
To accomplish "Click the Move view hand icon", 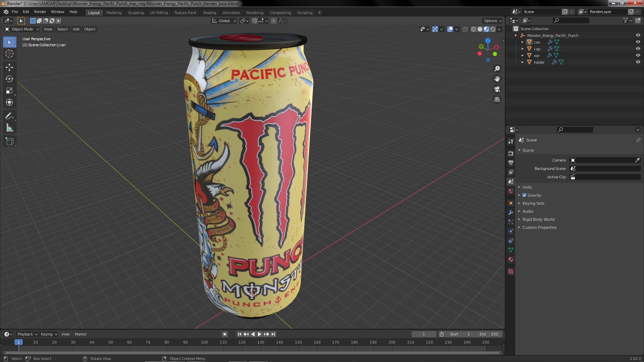I will point(497,79).
